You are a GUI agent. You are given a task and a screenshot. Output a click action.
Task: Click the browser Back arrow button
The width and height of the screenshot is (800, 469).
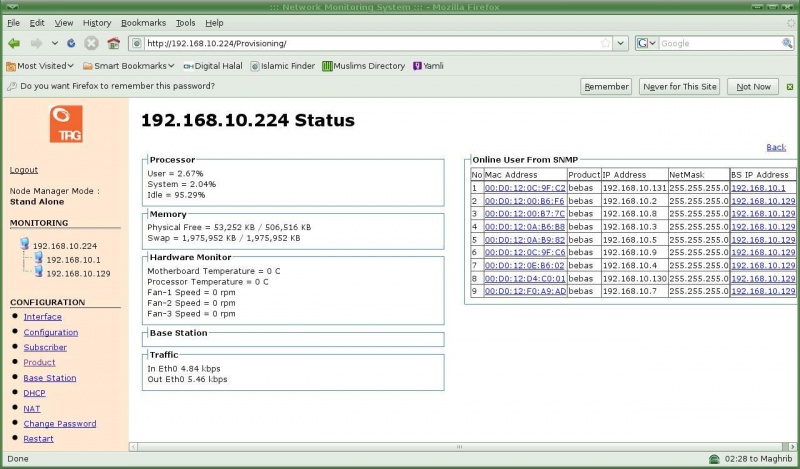coord(14,43)
